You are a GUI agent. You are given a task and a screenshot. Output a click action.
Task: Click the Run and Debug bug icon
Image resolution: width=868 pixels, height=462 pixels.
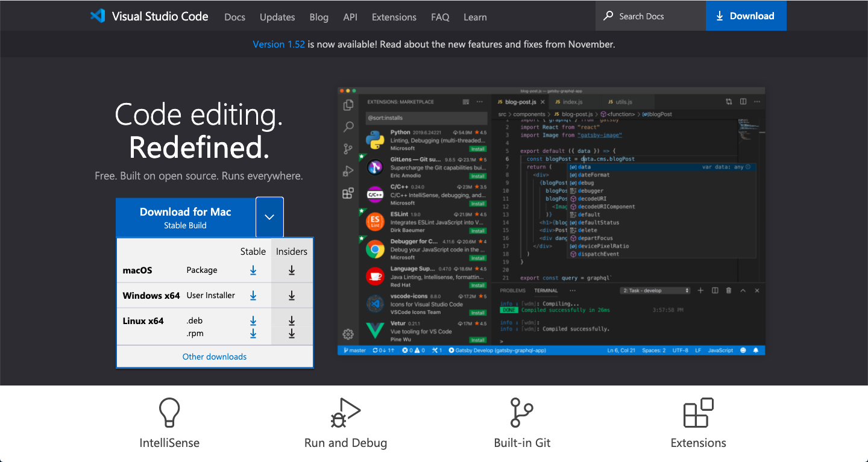click(345, 413)
